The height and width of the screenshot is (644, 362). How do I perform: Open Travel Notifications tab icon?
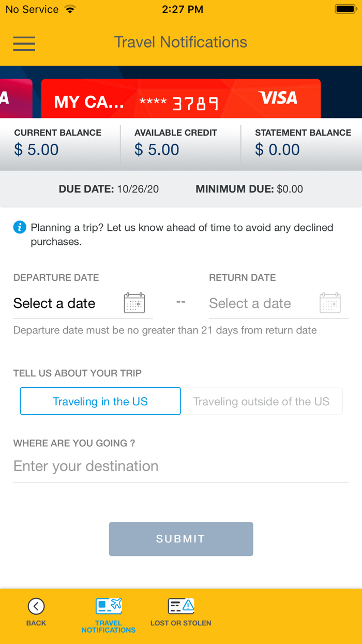coord(109,606)
